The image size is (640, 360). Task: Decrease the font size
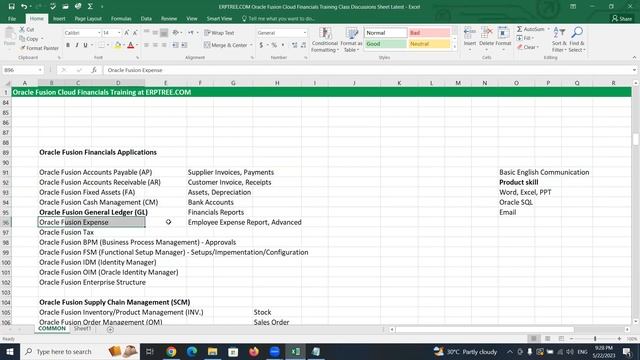click(135, 33)
